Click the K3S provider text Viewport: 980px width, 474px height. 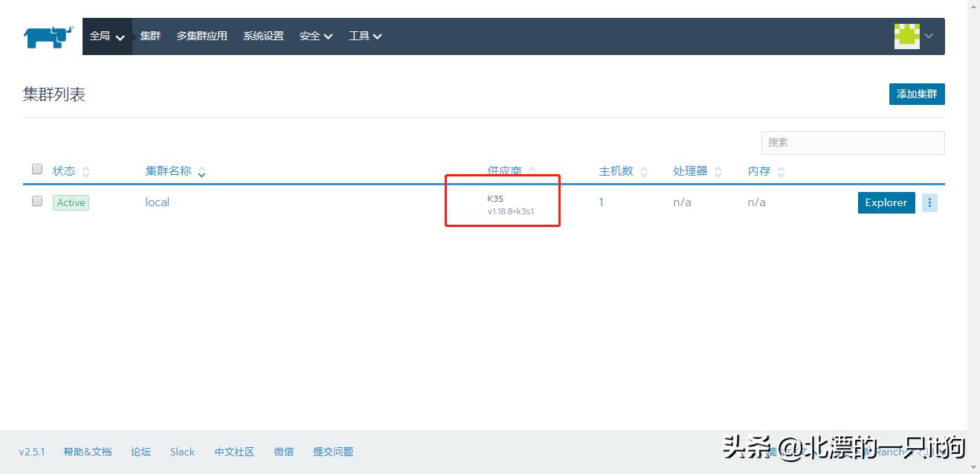[x=495, y=199]
